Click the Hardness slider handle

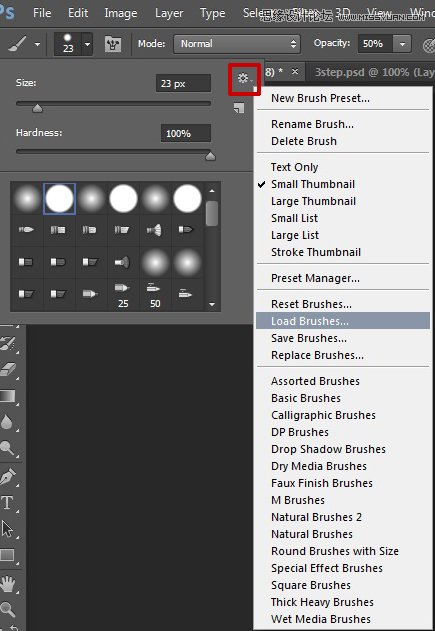210,156
